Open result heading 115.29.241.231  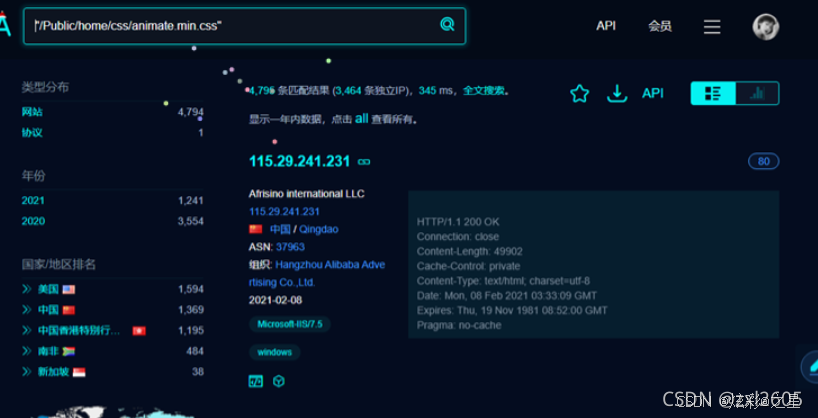(x=299, y=161)
